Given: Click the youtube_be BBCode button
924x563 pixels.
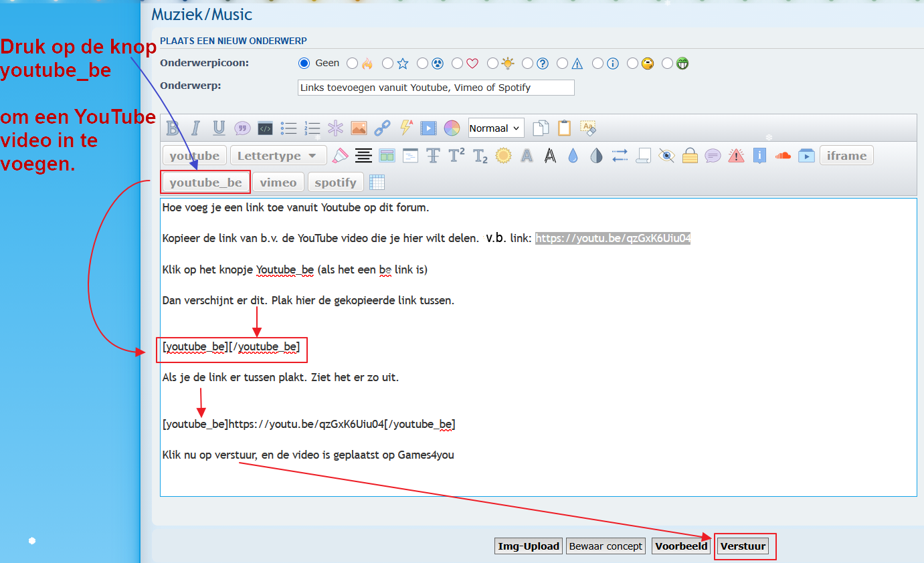Looking at the screenshot, I should click(x=206, y=183).
